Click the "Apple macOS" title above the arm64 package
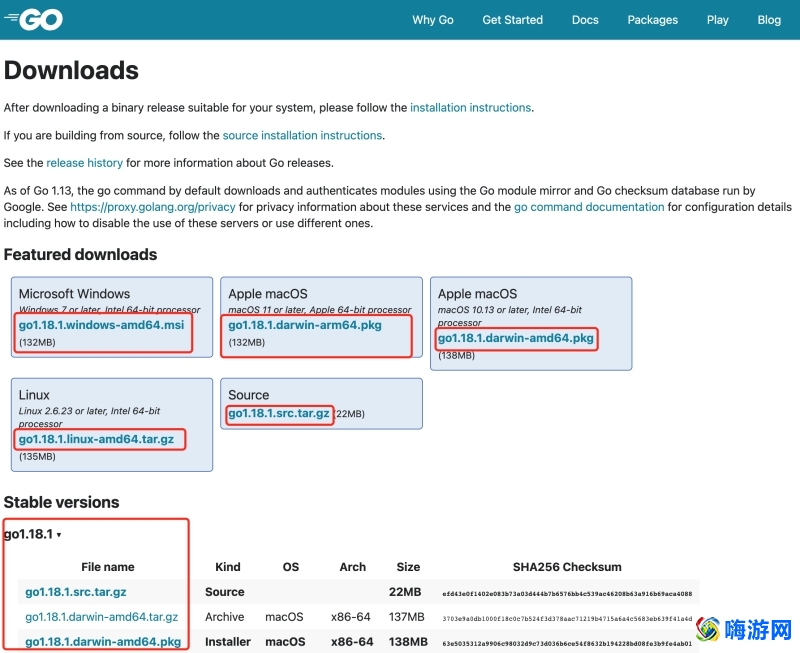The image size is (800, 653). coord(268,294)
